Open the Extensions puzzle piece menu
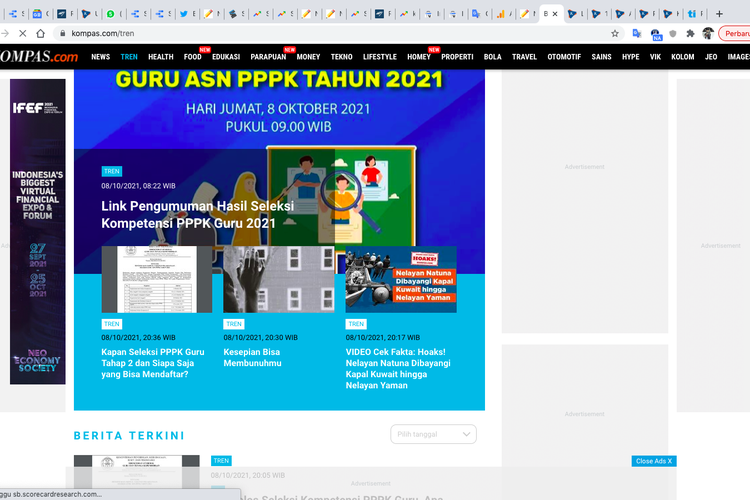The height and width of the screenshot is (500, 750). 690,33
